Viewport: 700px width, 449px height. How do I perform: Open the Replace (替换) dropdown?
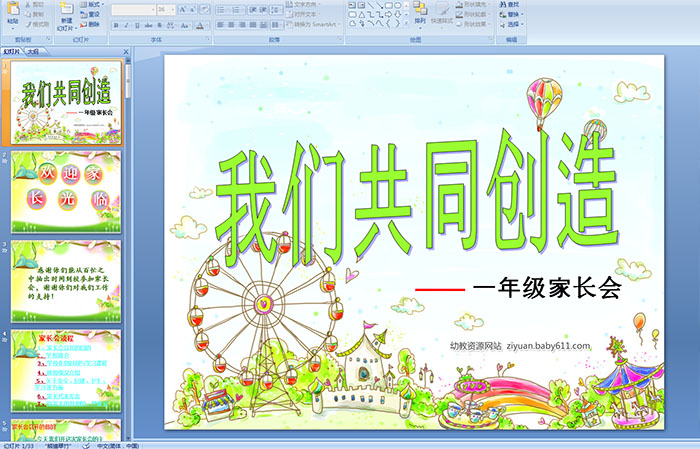(x=511, y=14)
